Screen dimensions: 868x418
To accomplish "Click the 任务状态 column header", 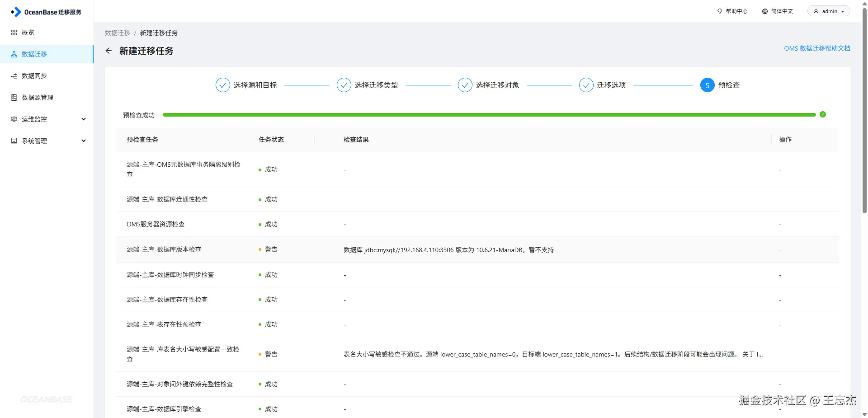I will click(271, 140).
